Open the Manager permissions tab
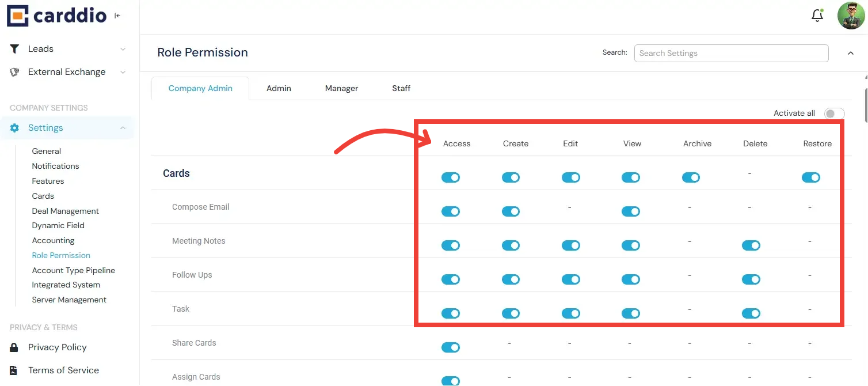868x386 pixels. coord(341,88)
